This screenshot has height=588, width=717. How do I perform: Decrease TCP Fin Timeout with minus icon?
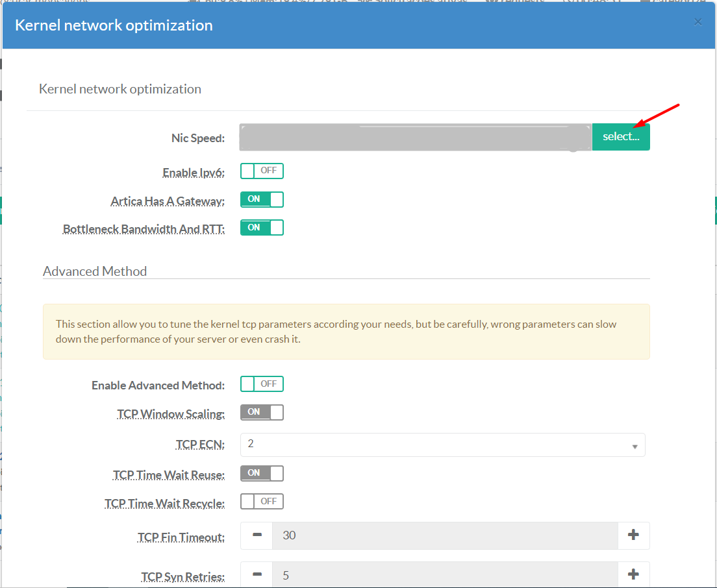coord(257,535)
